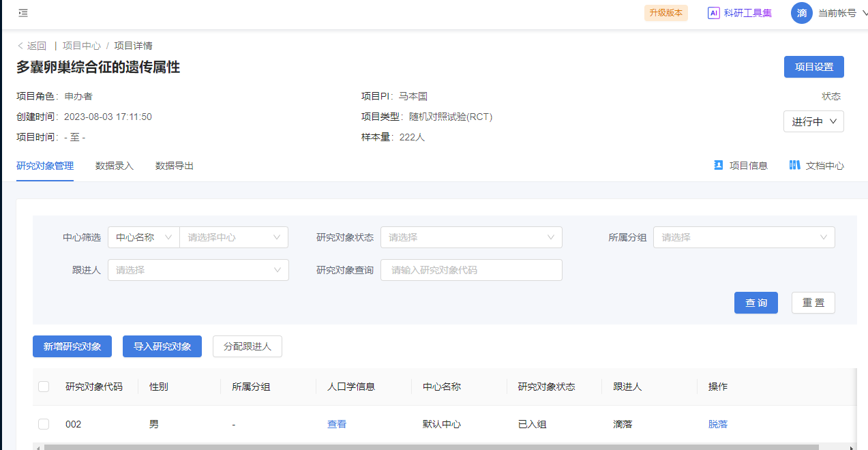Expand the 进行中 status dropdown
Image resolution: width=868 pixels, height=450 pixels.
(x=813, y=121)
